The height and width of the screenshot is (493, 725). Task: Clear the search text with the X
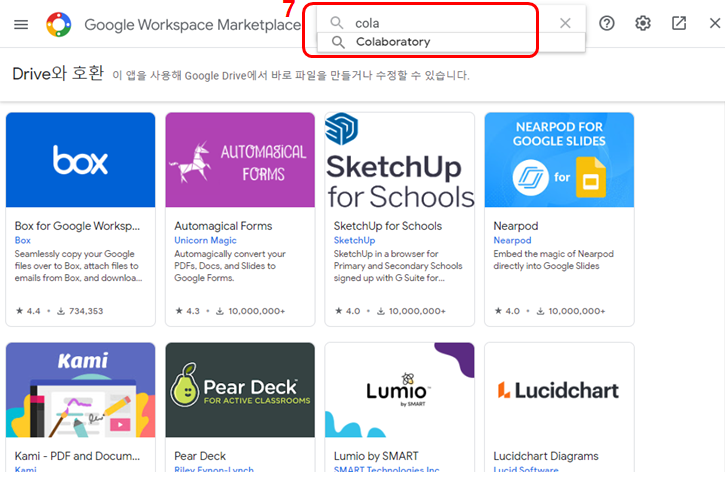(565, 23)
